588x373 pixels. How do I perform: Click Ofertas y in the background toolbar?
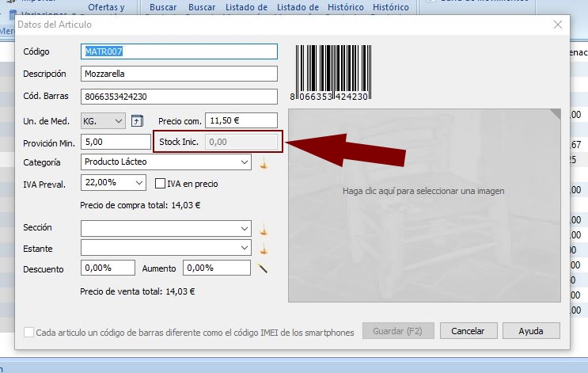[x=106, y=7]
